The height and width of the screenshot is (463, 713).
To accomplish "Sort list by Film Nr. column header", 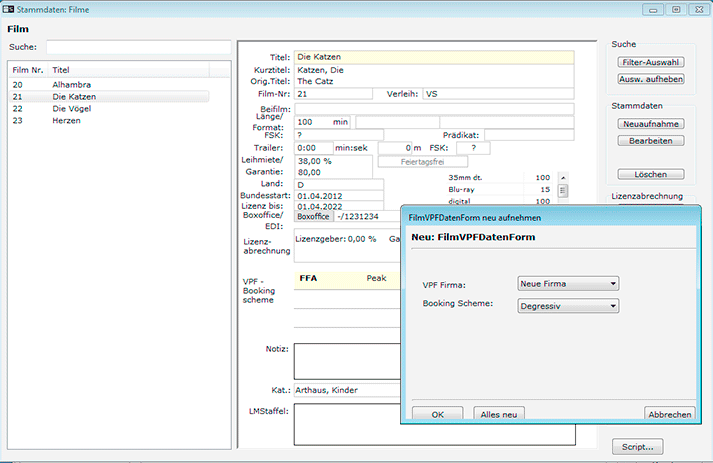I will (x=28, y=70).
